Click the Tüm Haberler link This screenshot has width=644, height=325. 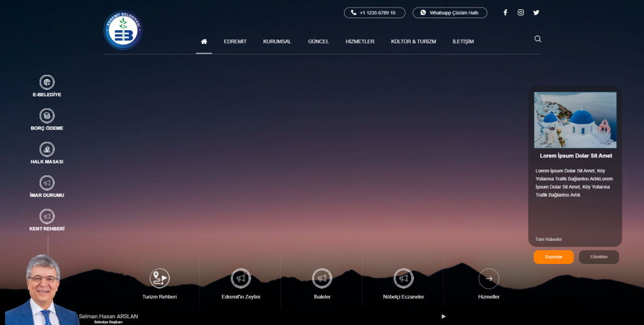(548, 240)
